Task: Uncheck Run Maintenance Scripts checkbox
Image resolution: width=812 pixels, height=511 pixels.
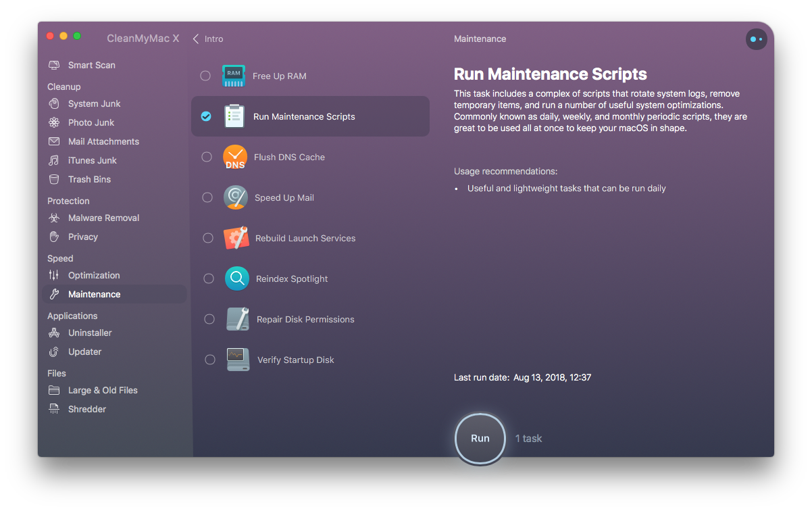Action: pyautogui.click(x=206, y=116)
